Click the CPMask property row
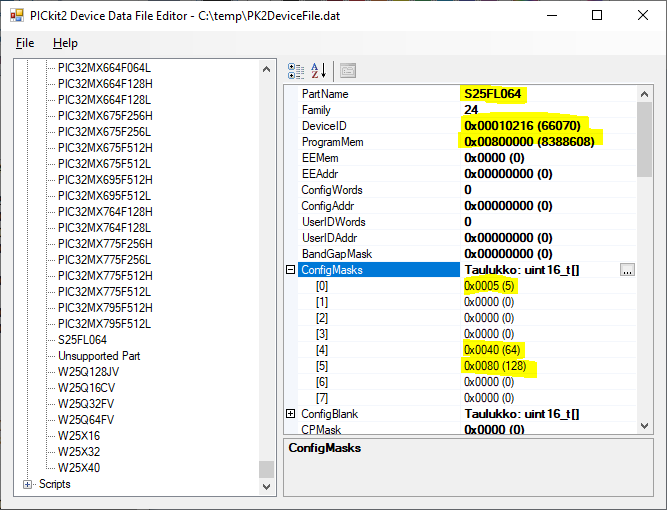This screenshot has width=667, height=510. 467,430
